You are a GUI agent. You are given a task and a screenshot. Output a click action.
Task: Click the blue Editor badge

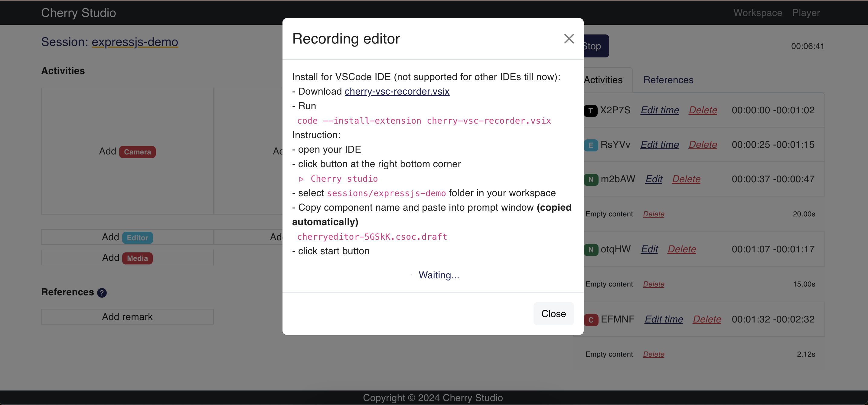[x=138, y=238]
